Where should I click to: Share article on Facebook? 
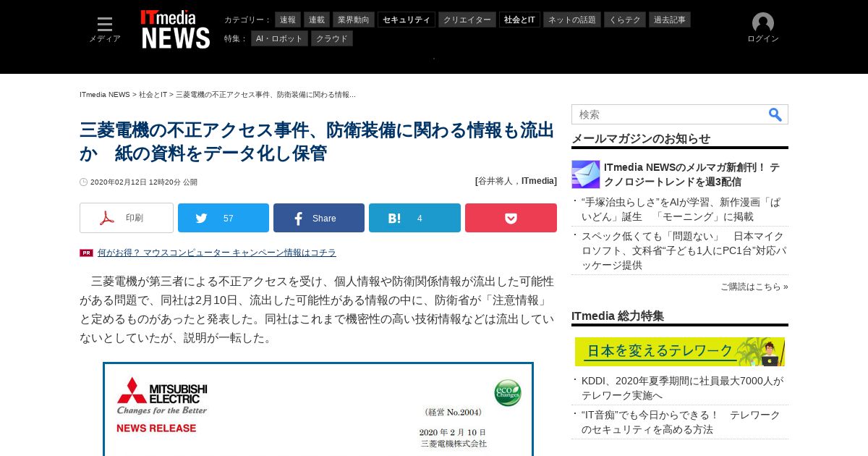[319, 218]
